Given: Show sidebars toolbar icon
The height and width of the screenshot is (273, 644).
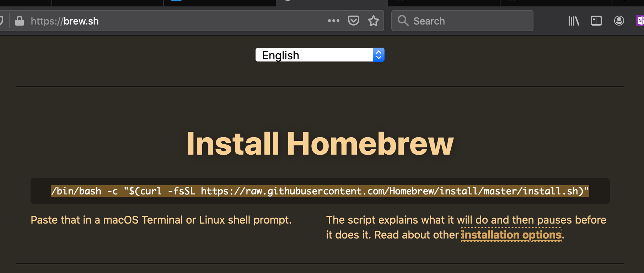Looking at the screenshot, I should 596,21.
